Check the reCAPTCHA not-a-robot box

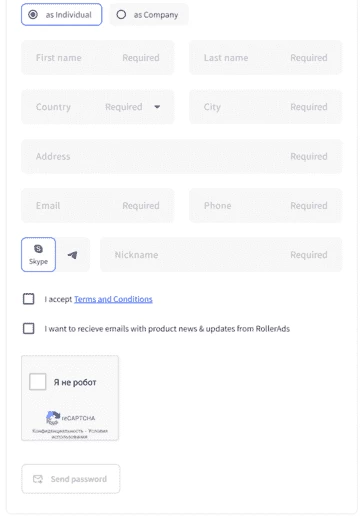pyautogui.click(x=38, y=382)
